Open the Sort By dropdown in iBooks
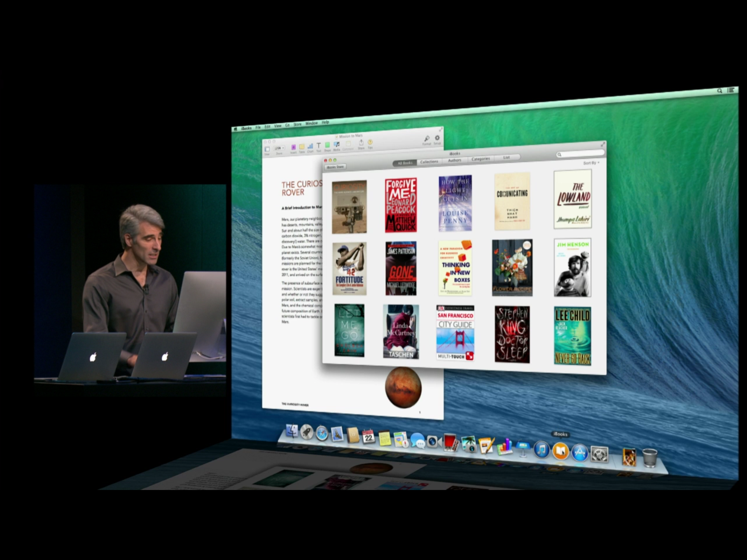Image resolution: width=747 pixels, height=560 pixels. tap(591, 163)
